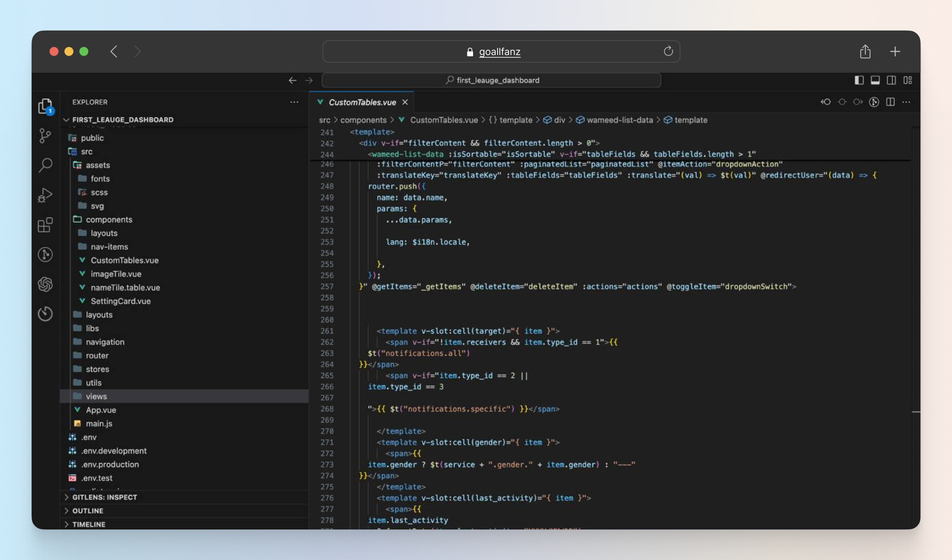Click GitLens open changes with previous revision
Viewport: 952px width, 560px height.
coord(826,102)
